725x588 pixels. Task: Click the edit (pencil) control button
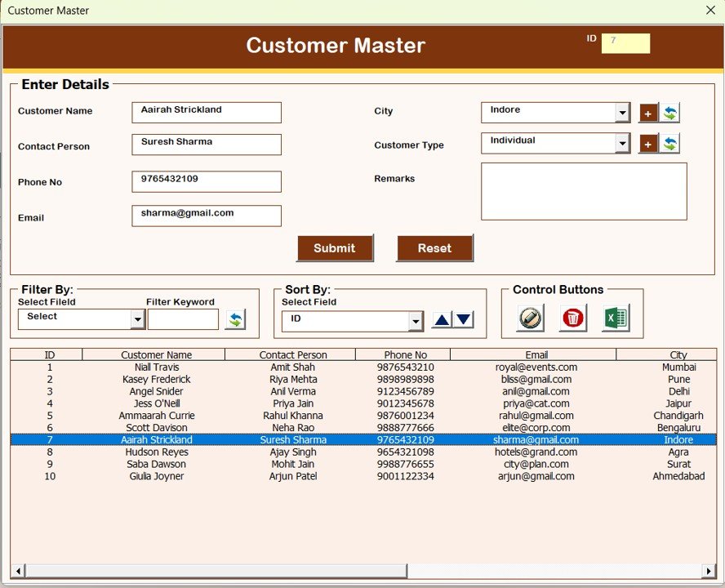click(529, 319)
